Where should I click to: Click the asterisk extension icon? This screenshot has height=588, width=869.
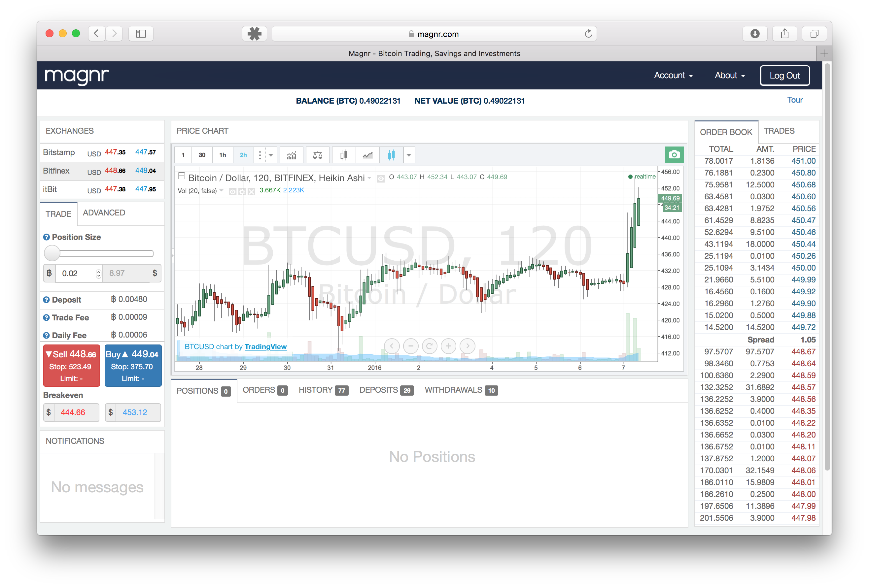[x=254, y=34]
